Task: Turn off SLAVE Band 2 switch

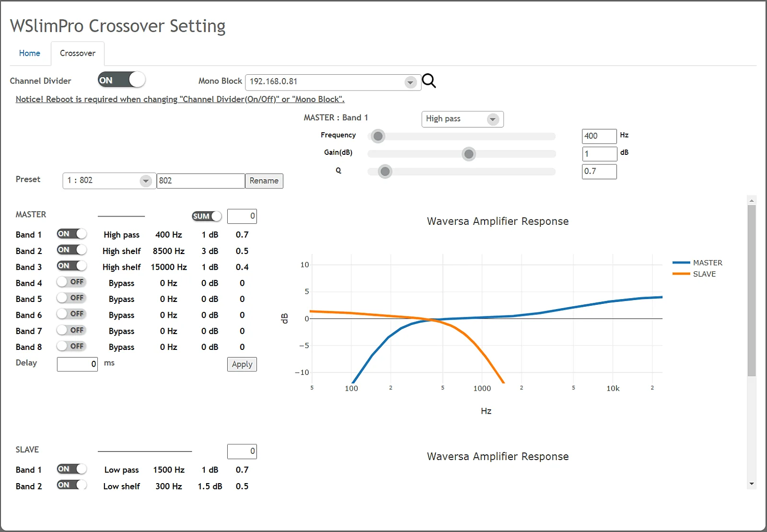Action: [71, 485]
